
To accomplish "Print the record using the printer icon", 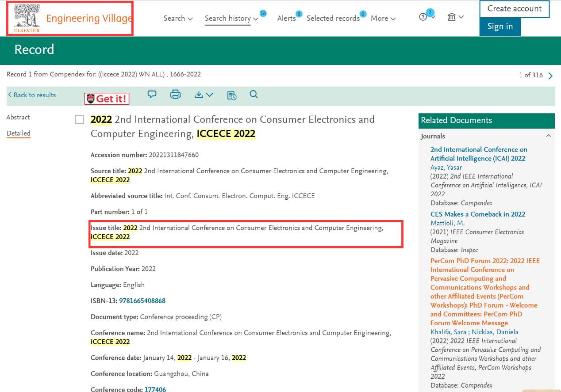I will 176,94.
